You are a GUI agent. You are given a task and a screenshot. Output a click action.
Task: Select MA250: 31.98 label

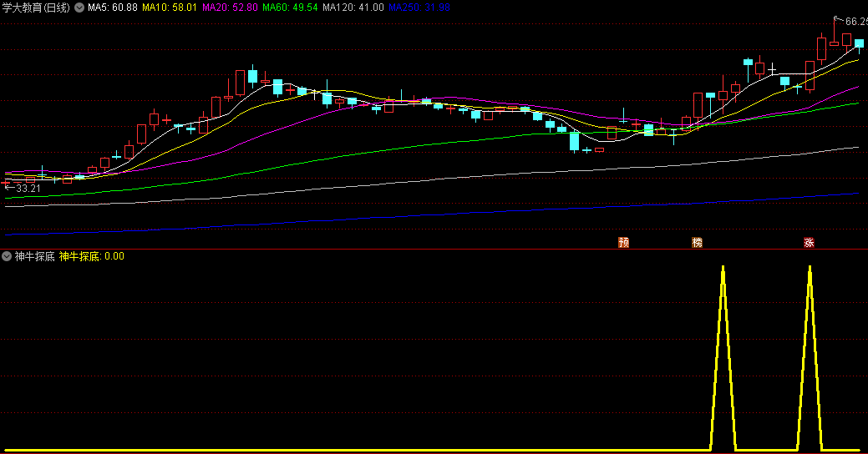419,8
